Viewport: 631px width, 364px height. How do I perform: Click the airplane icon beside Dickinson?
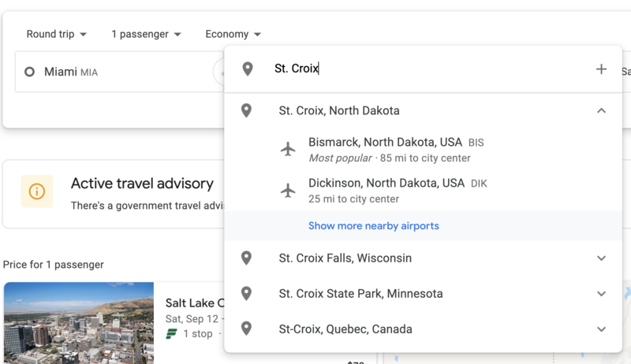[289, 190]
